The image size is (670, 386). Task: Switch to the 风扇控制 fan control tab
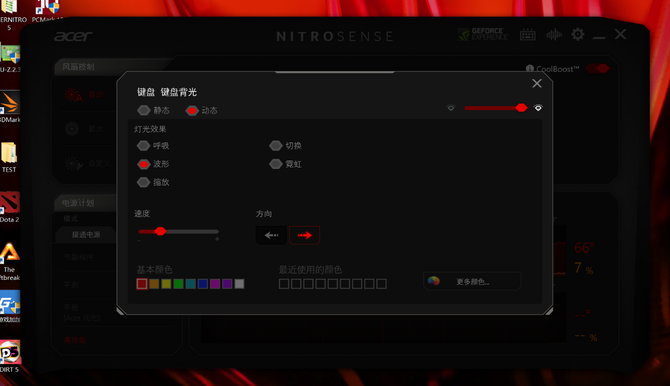[x=78, y=67]
